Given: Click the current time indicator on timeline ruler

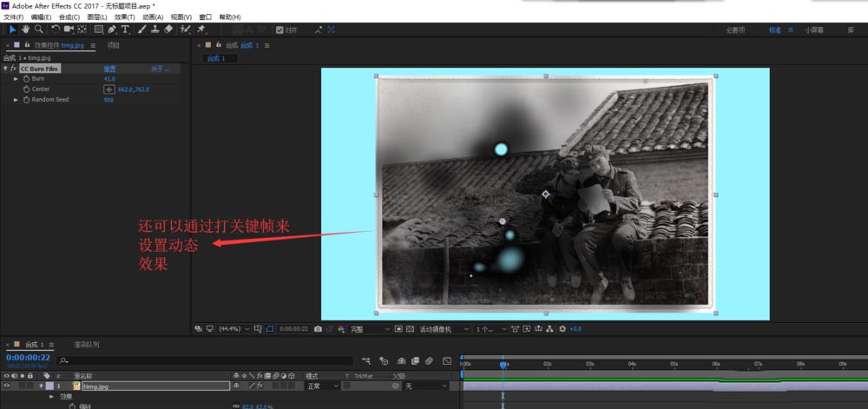Looking at the screenshot, I should [x=503, y=365].
